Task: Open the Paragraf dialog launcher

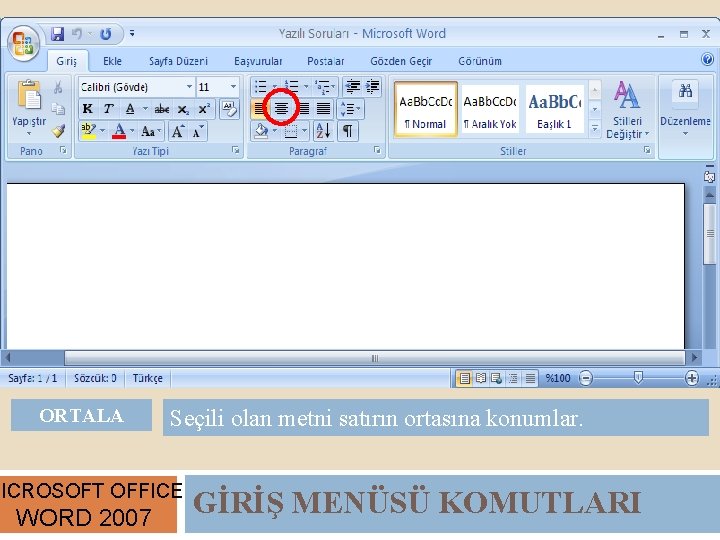Action: (377, 150)
